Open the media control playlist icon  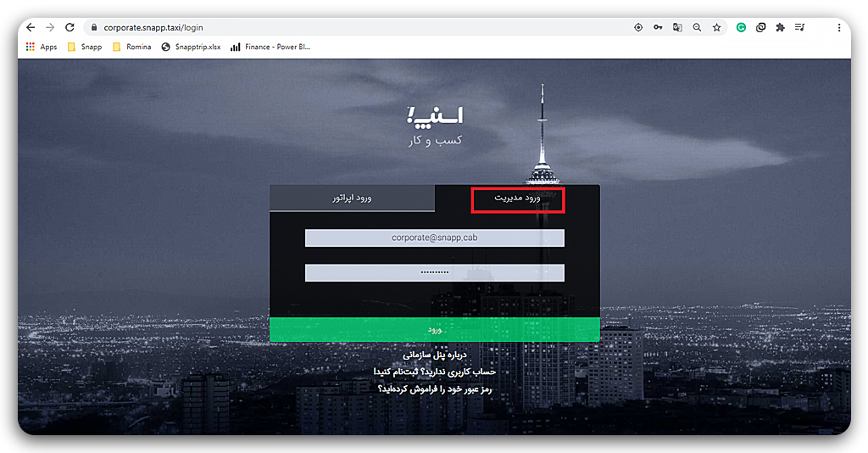point(800,27)
